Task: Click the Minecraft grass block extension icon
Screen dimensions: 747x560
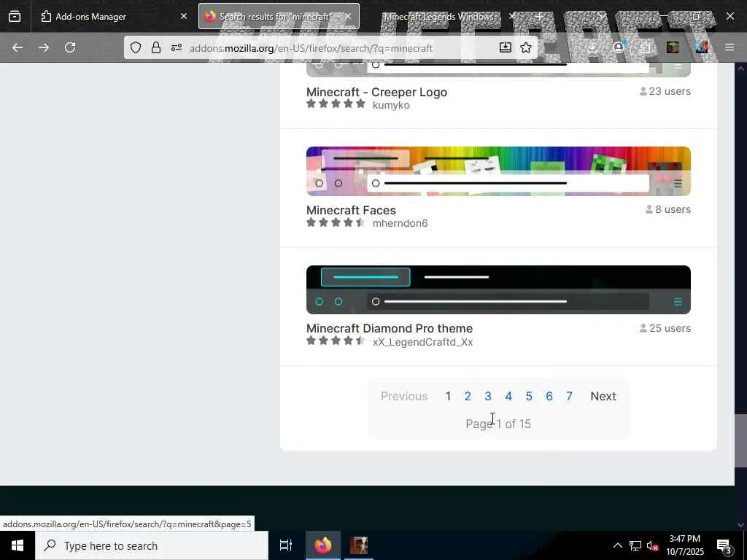Action: pos(672,47)
